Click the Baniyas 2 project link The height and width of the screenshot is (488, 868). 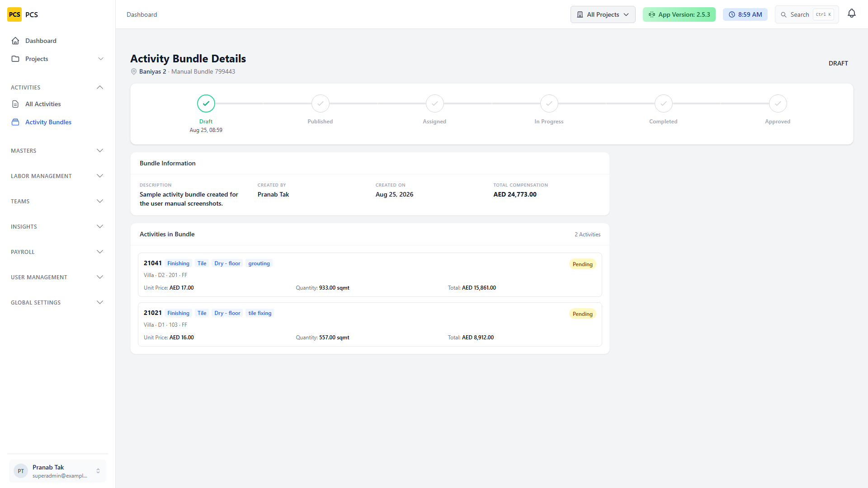(x=152, y=71)
